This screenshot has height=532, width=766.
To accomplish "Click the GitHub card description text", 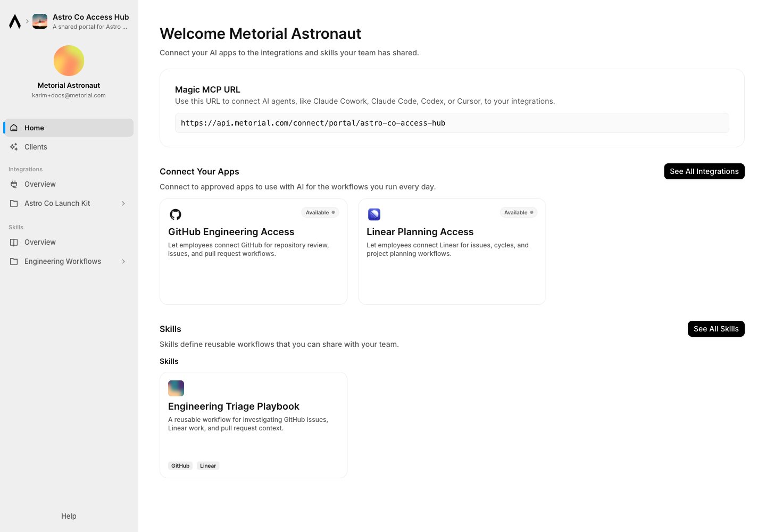I will point(248,250).
